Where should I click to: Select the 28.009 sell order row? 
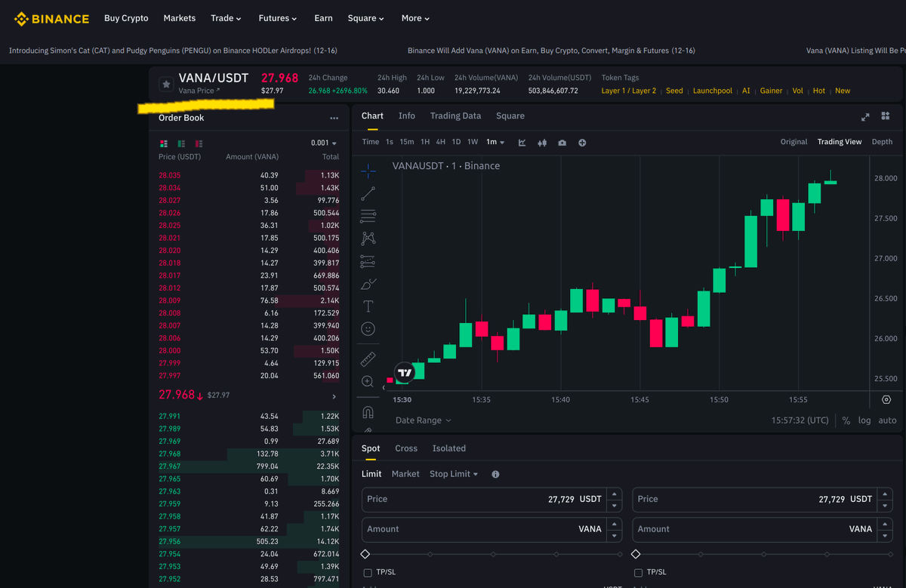point(249,300)
